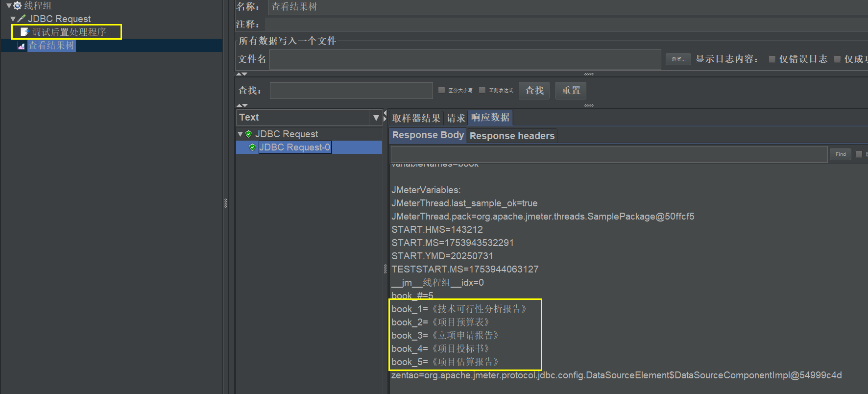Click the book_#=5 line
The width and height of the screenshot is (868, 394).
point(412,295)
